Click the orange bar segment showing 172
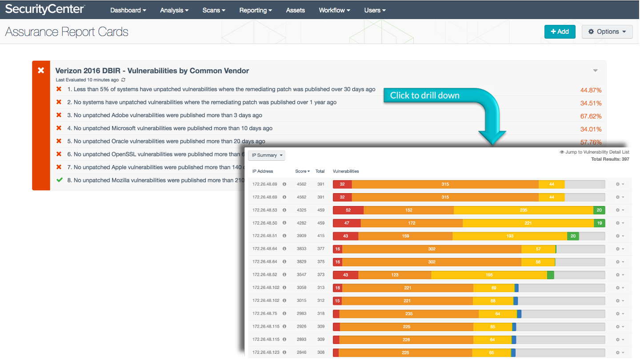This screenshot has height=364, width=640. 412,223
